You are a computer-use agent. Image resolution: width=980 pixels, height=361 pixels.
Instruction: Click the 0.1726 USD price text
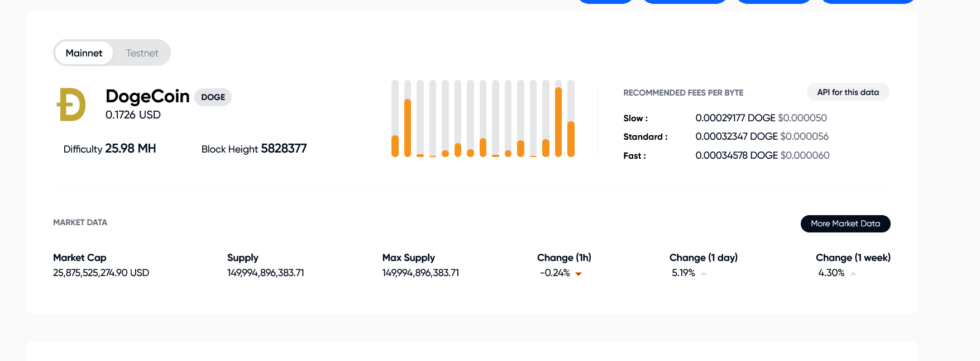pyautogui.click(x=133, y=115)
